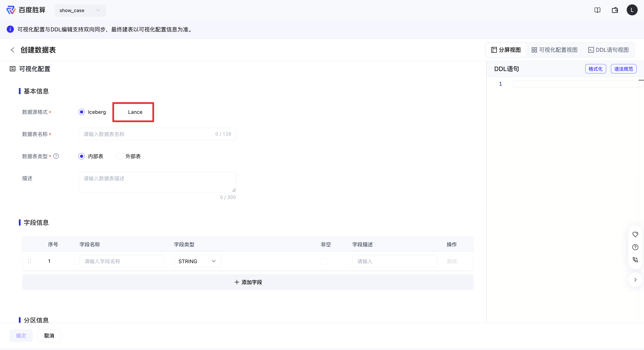
Task: Open the documentation book icon
Action: pyautogui.click(x=597, y=10)
